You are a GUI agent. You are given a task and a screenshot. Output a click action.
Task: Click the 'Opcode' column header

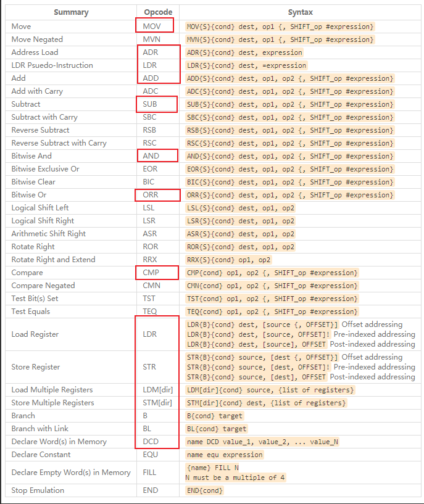click(x=158, y=12)
